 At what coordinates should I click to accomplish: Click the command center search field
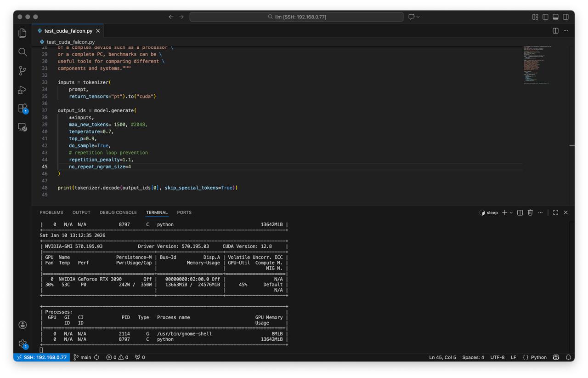click(296, 17)
